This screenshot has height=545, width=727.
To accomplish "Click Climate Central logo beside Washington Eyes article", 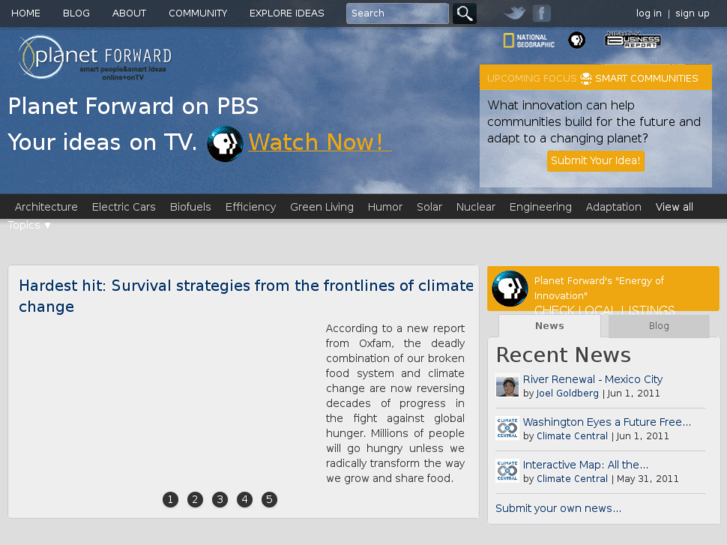I will [507, 428].
